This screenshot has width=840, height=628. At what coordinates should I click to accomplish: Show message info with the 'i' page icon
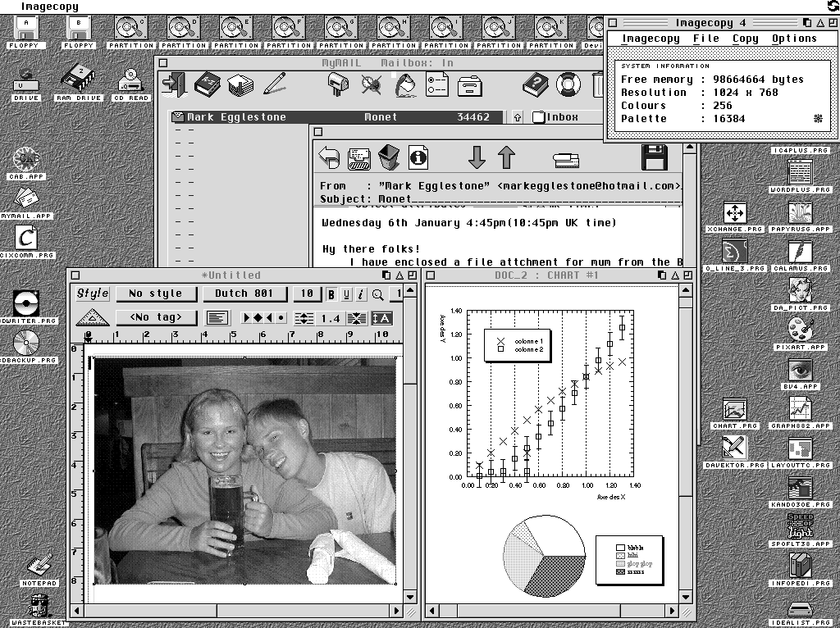tap(418, 157)
